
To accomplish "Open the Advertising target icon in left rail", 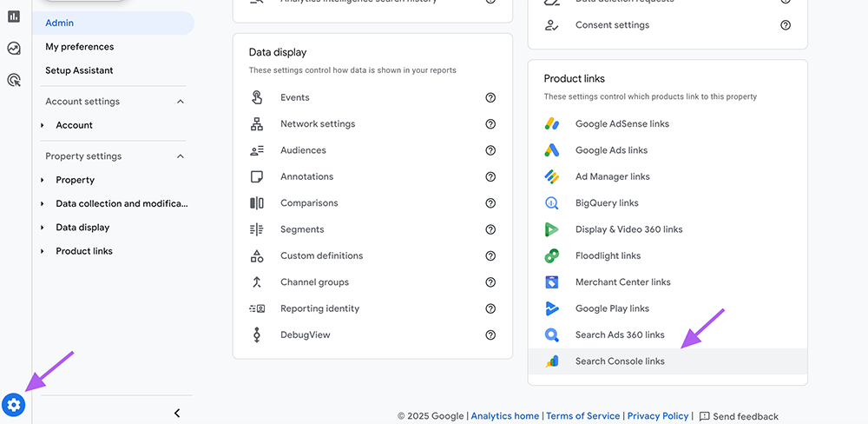I will pos(14,80).
